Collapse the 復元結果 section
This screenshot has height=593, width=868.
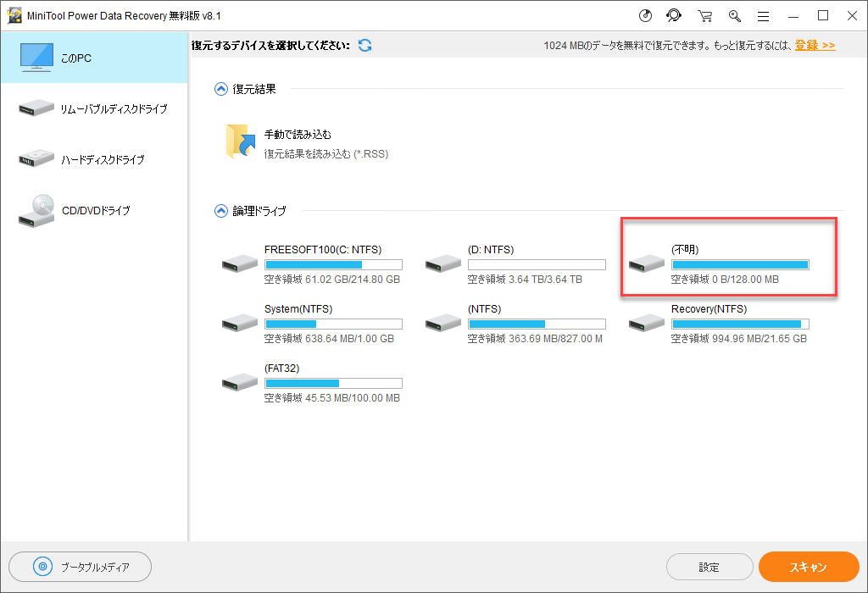[221, 89]
